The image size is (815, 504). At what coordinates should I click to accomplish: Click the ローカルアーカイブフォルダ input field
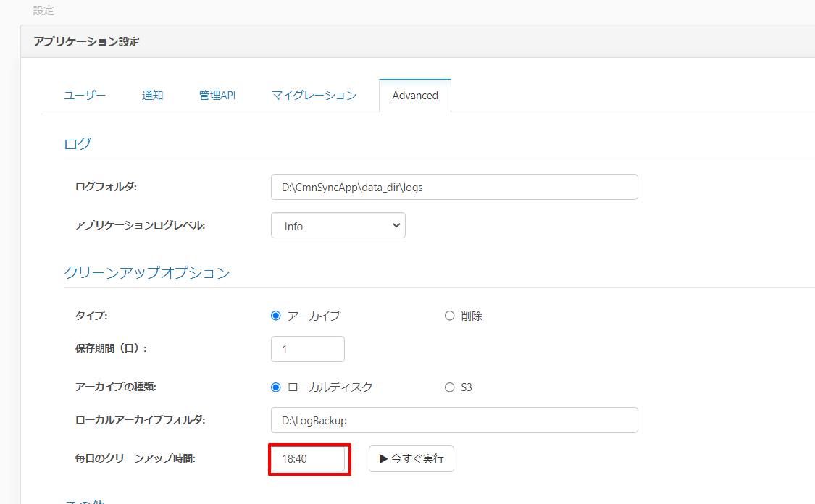click(x=454, y=420)
